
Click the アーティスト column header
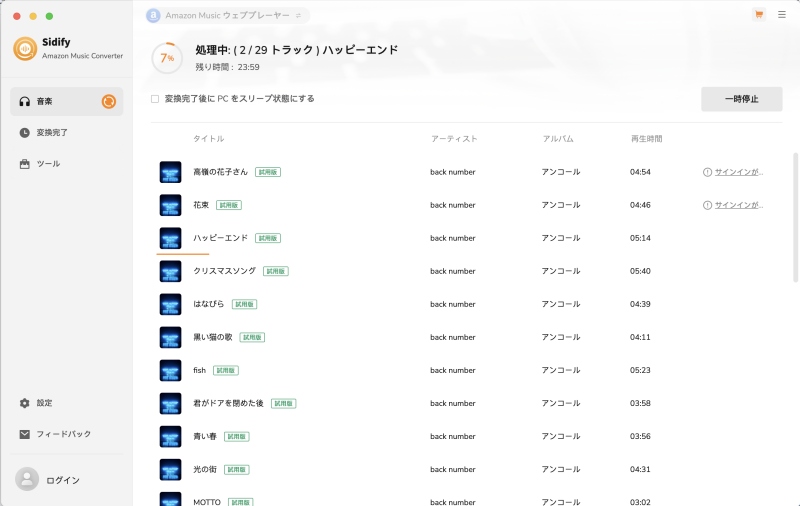click(x=454, y=139)
